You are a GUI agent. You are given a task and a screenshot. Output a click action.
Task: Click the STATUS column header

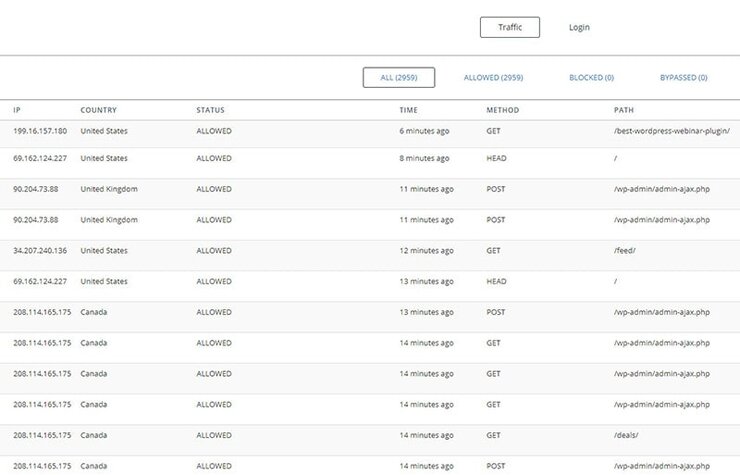[210, 110]
